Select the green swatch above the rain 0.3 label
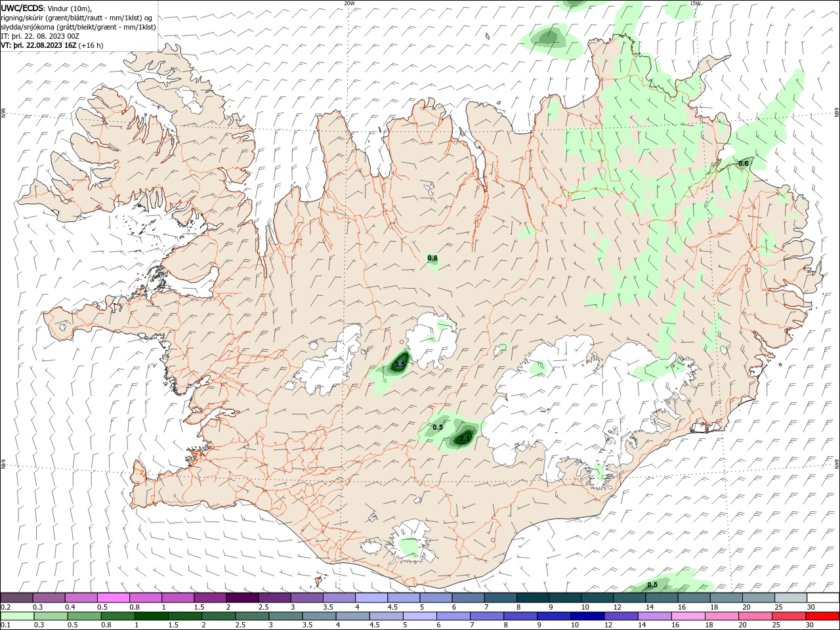This screenshot has width=840, height=630. (x=51, y=616)
